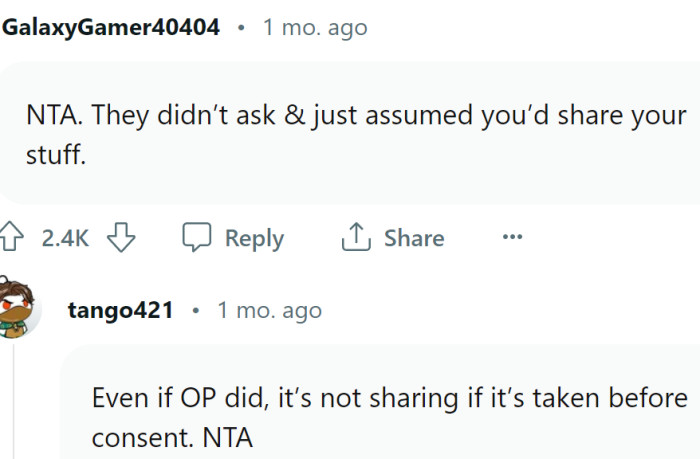Screen dimensions: 700x459
Task: Upvote GalaxyGamer40404's comment
Action: (14, 238)
